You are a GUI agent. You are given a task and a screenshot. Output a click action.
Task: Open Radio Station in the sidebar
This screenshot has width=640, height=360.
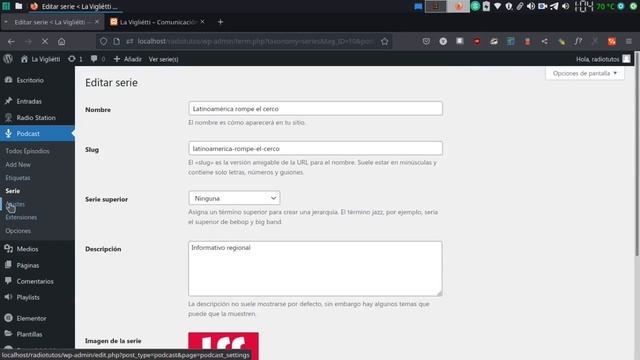(37, 118)
